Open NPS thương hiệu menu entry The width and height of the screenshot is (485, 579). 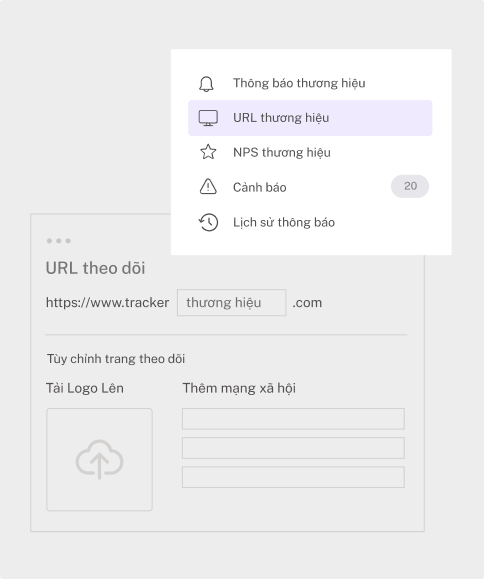pos(310,152)
